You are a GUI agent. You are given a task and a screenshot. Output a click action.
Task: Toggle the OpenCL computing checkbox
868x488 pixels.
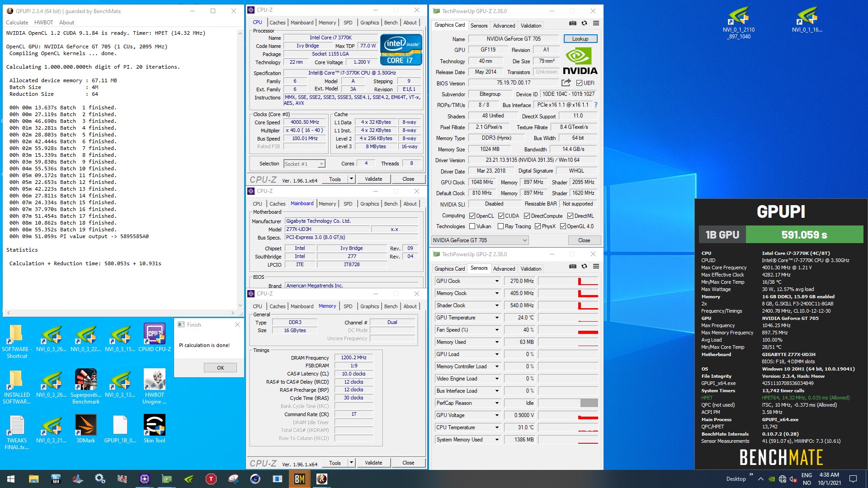click(472, 216)
